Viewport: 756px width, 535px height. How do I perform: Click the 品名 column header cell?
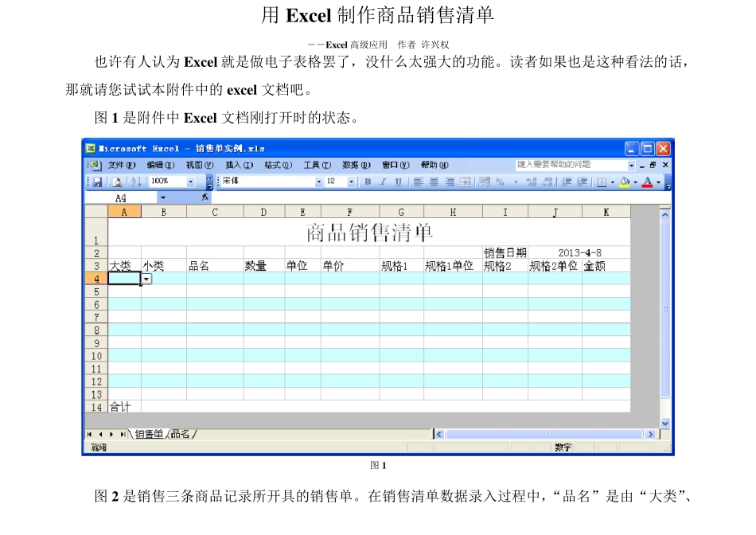(x=215, y=266)
